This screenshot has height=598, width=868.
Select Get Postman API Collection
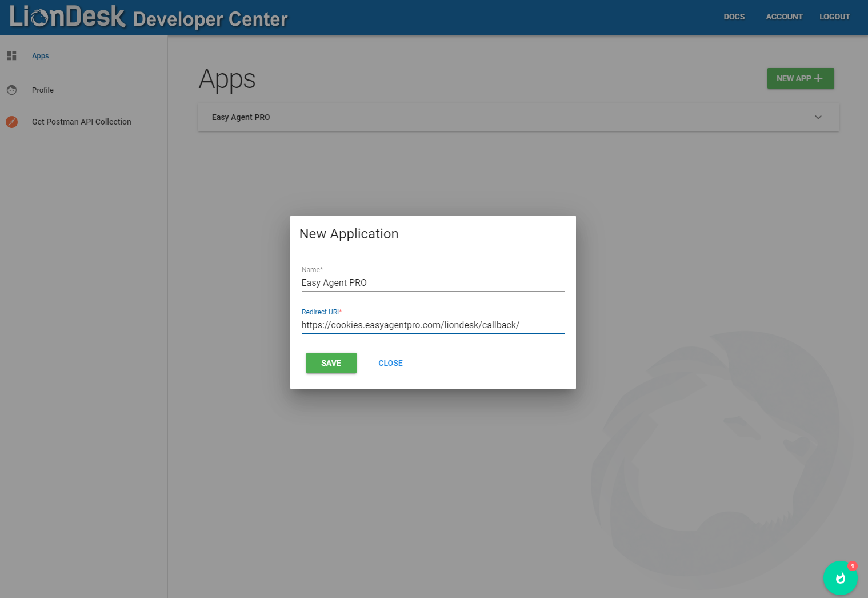click(82, 122)
